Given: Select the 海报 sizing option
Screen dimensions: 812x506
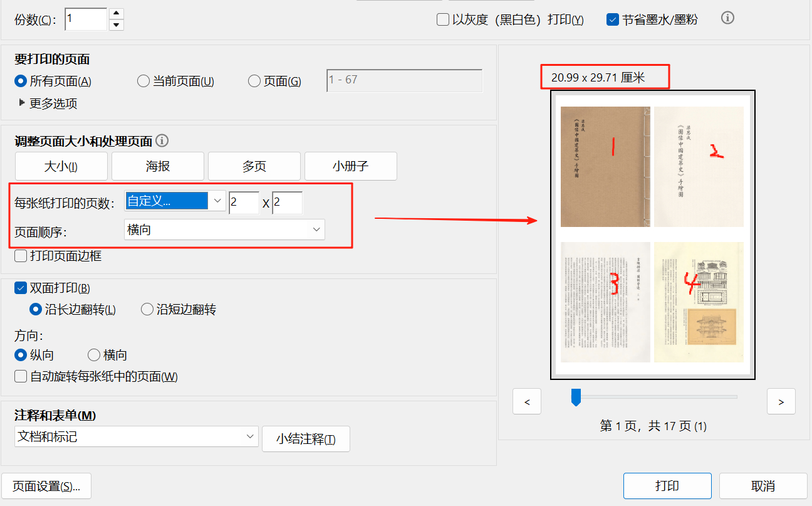Looking at the screenshot, I should tap(158, 166).
